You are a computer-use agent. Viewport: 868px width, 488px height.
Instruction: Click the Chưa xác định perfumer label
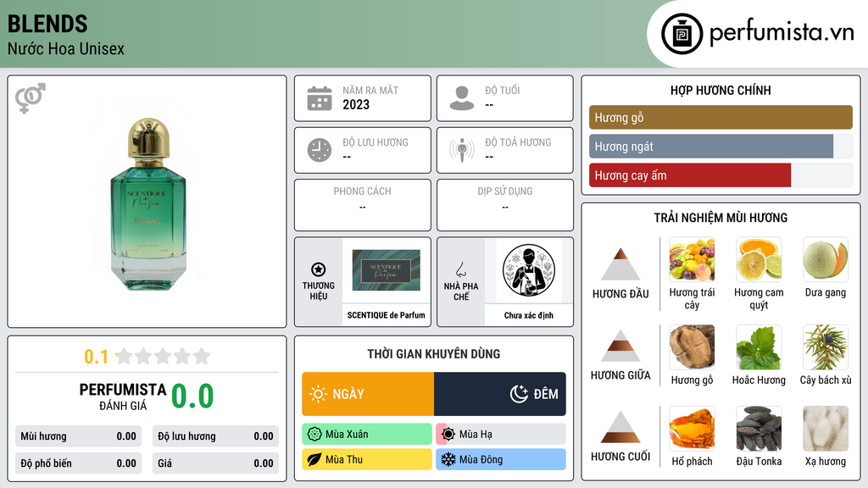coord(529,315)
